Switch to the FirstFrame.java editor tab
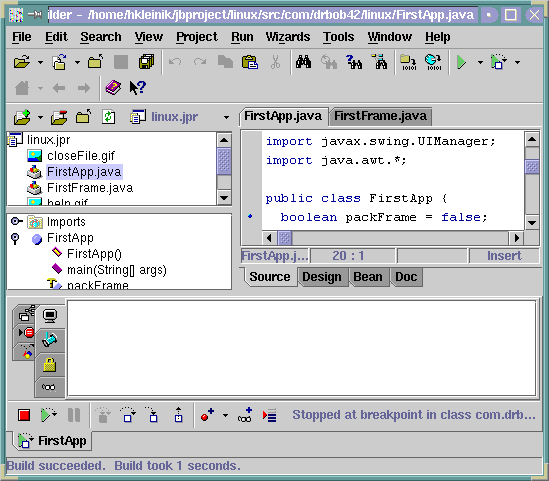Image resolution: width=549 pixels, height=481 pixels. pos(380,116)
